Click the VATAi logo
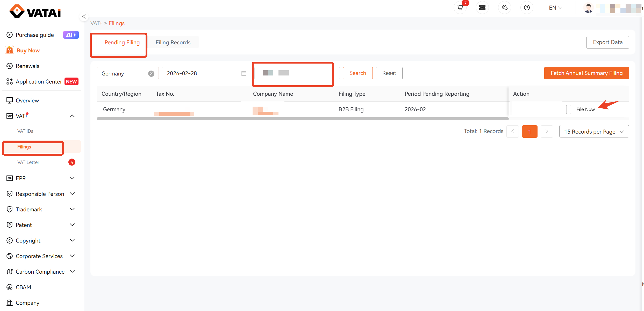 click(x=35, y=12)
